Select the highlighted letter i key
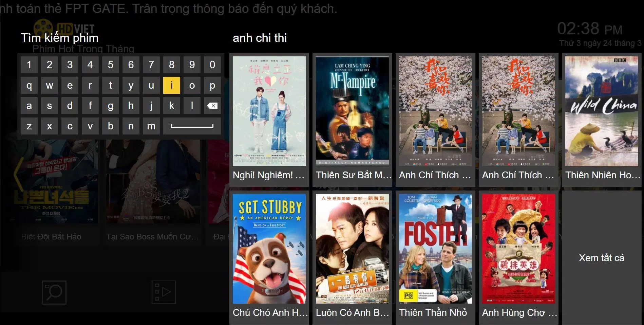Screen dimensions: 644x325 pos(172,85)
